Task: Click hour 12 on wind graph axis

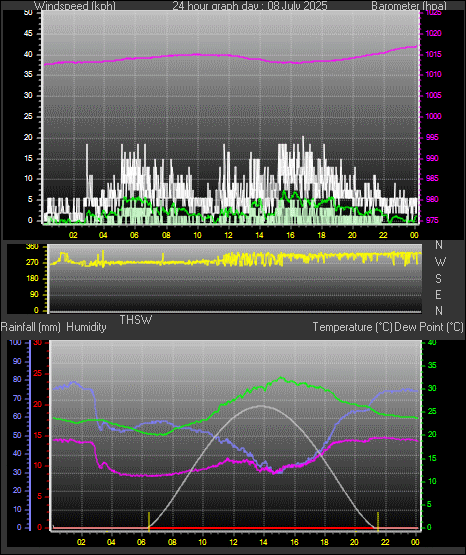Action: click(229, 235)
